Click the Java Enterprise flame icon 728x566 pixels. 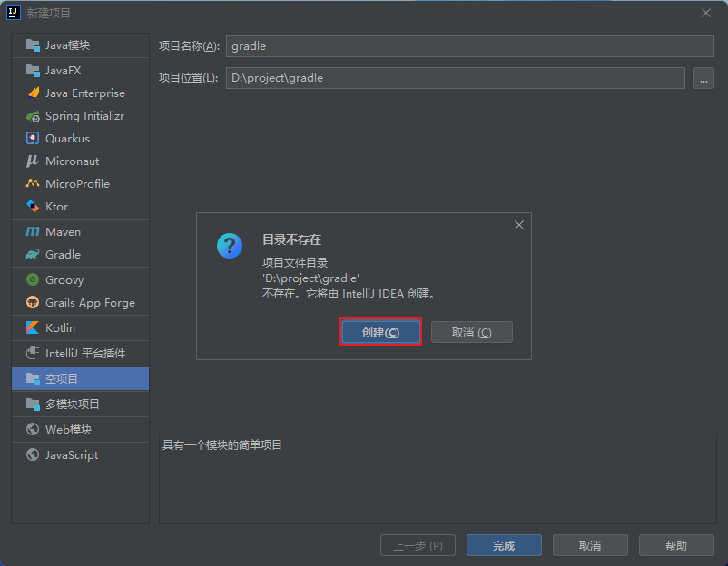33,93
